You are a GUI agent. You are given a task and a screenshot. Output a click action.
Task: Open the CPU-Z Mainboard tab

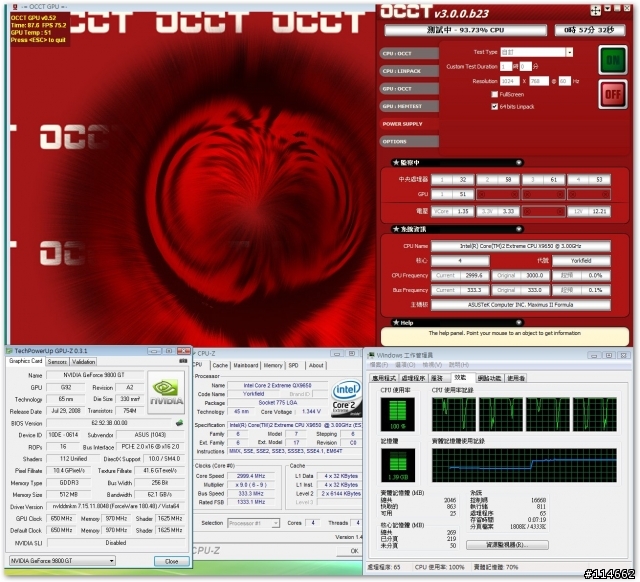[245, 365]
